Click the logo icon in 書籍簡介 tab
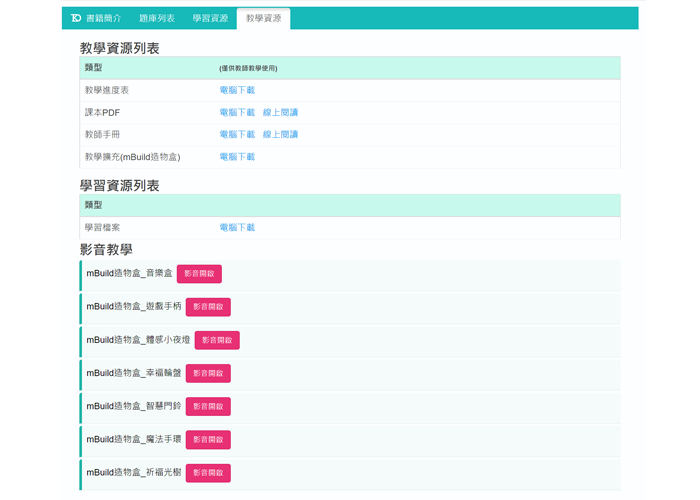Viewport: 700px width, 500px height. (76, 18)
